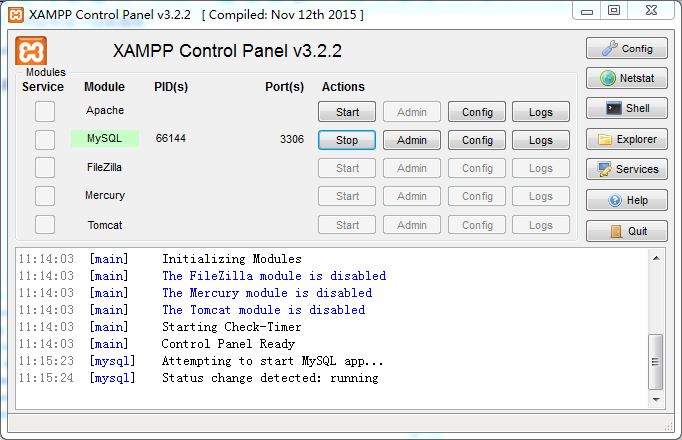This screenshot has width=682, height=440.
Task: Click the Mercury Start button
Action: click(347, 196)
